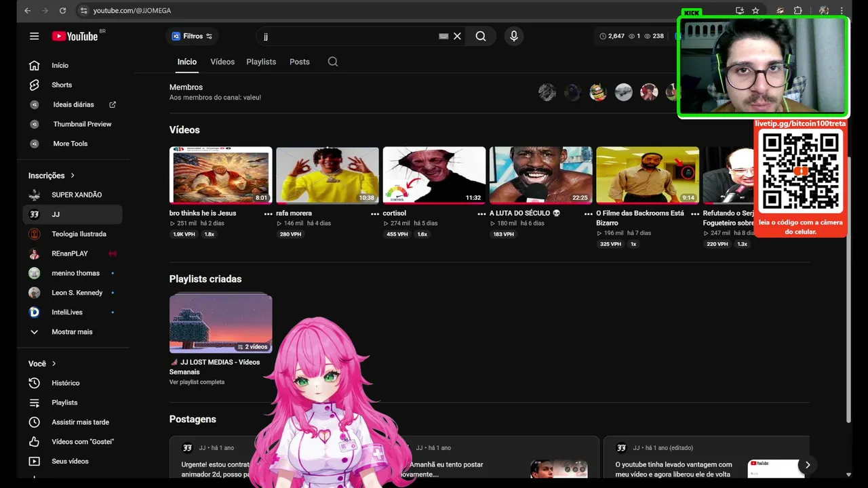Go to the YouTube logo home
The image size is (868, 488).
(75, 36)
